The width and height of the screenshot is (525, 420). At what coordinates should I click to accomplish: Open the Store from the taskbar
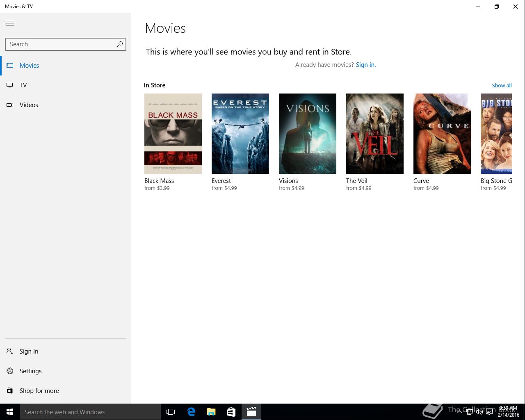(231, 412)
